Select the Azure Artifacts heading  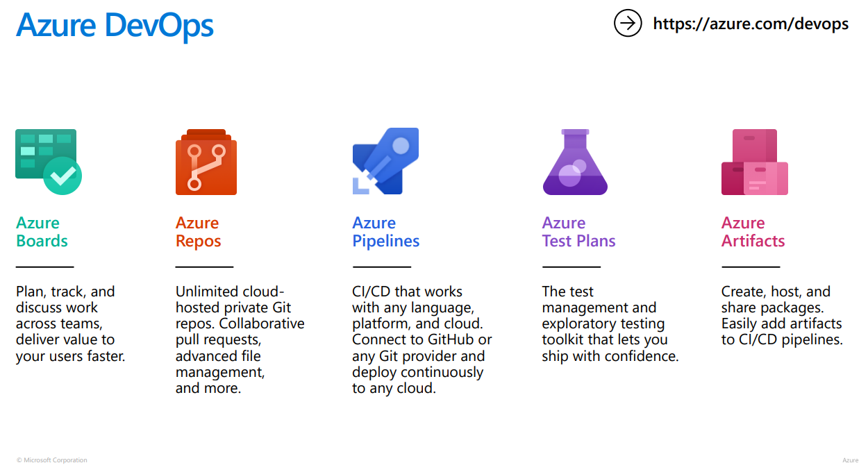(753, 232)
